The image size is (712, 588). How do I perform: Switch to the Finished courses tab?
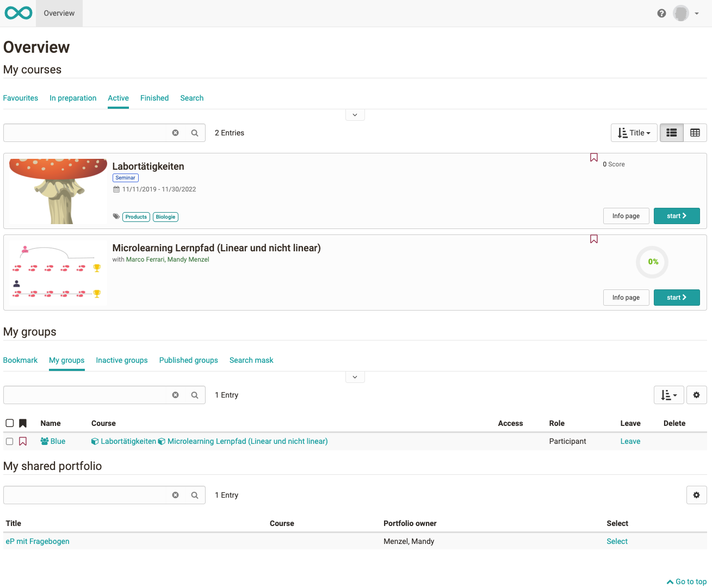click(154, 98)
